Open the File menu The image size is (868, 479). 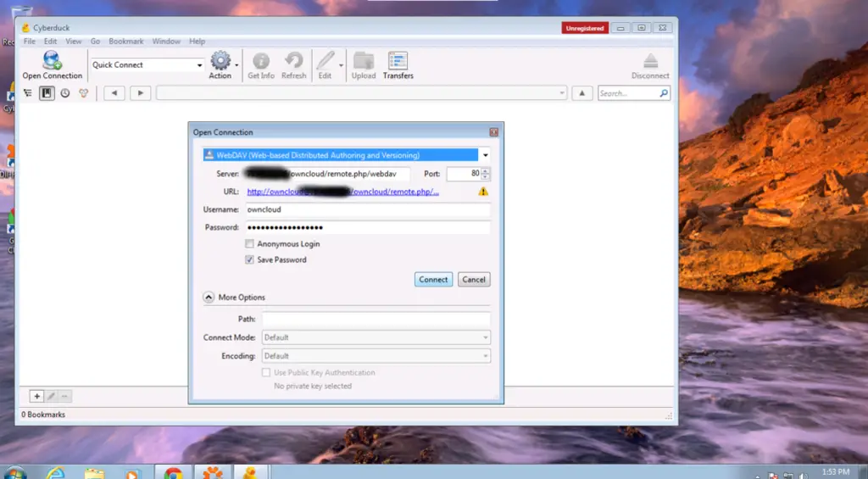tap(30, 42)
